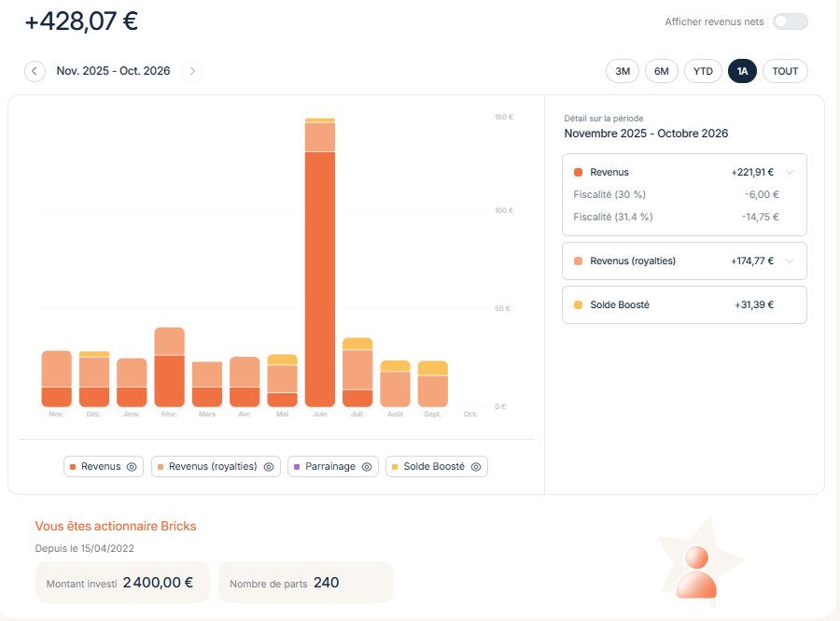Click Novembre 2025 - Octobre 2026 heading
Screen dimensions: 840x621
coord(646,134)
